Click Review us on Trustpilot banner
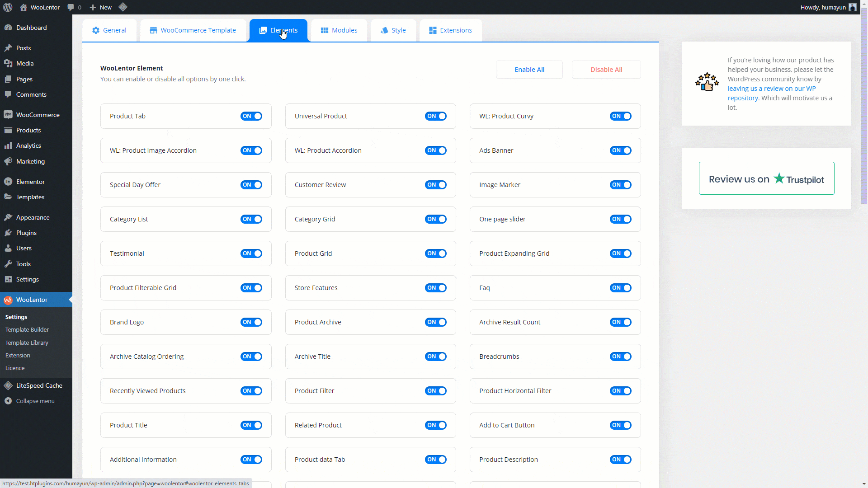This screenshot has width=868, height=488. point(766,178)
